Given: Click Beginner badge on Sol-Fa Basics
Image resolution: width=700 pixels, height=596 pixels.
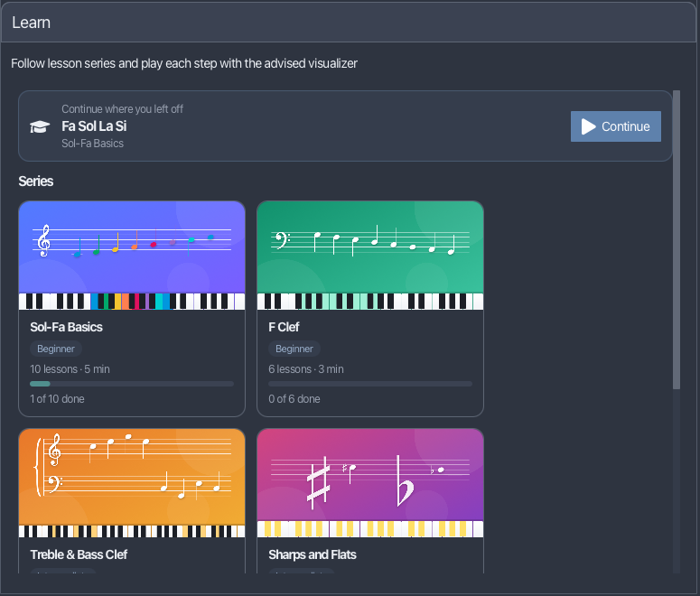Looking at the screenshot, I should tap(56, 349).
